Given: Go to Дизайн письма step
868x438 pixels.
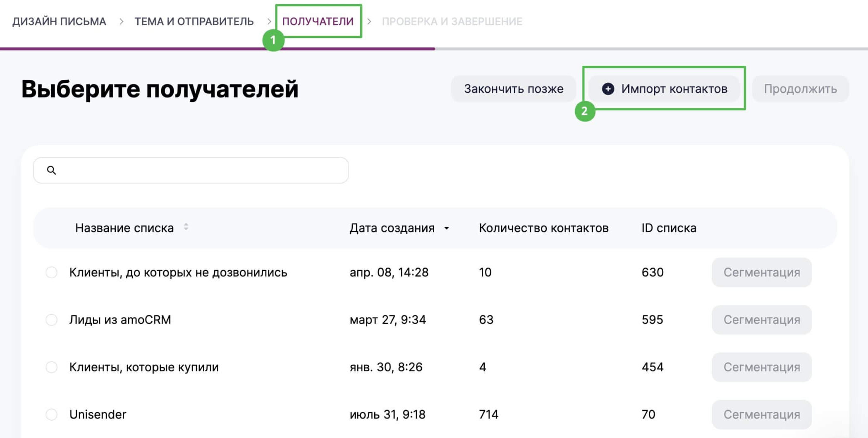Looking at the screenshot, I should tap(59, 21).
